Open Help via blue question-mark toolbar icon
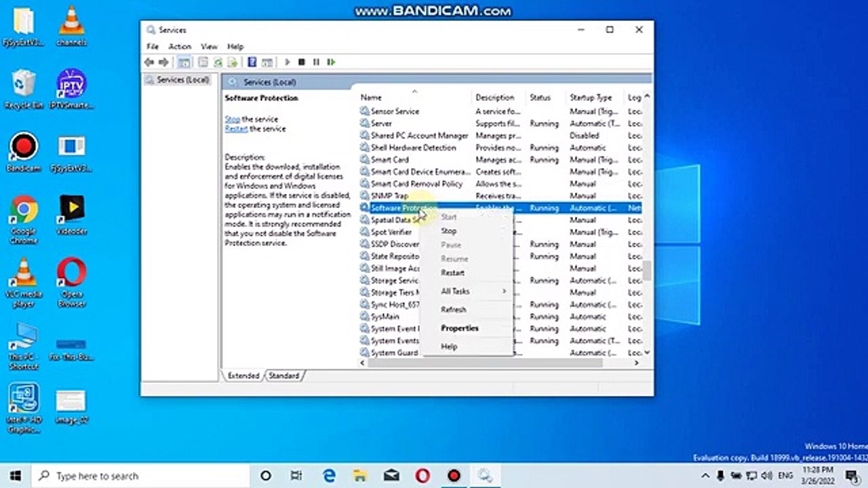This screenshot has height=488, width=868. [252, 62]
